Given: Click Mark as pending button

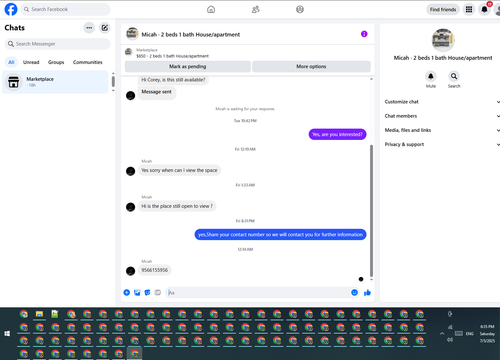Looking at the screenshot, I should (188, 66).
